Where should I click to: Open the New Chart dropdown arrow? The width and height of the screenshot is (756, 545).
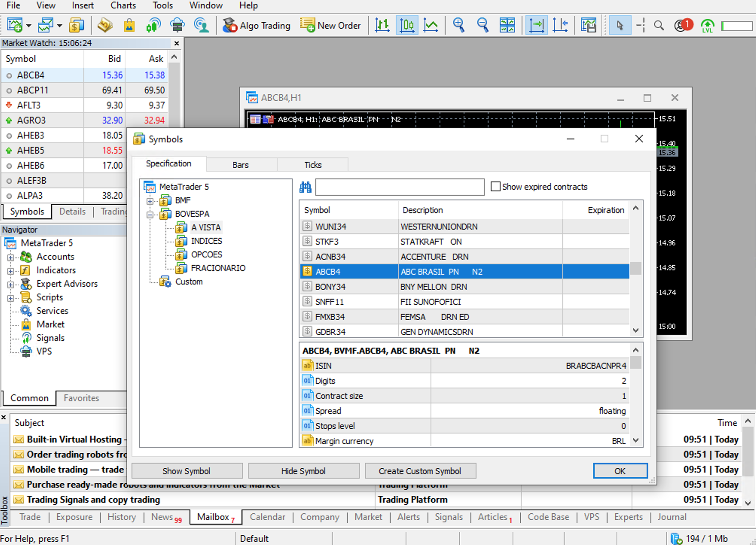(x=29, y=26)
